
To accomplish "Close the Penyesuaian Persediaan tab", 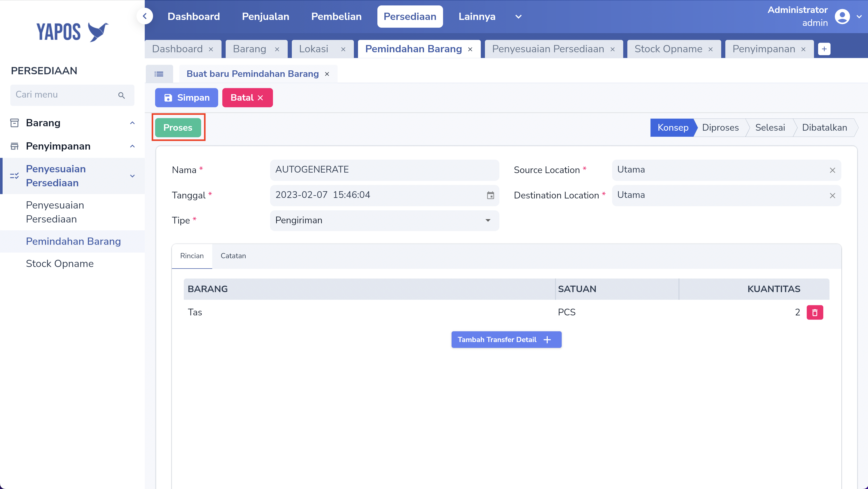I will tap(613, 49).
